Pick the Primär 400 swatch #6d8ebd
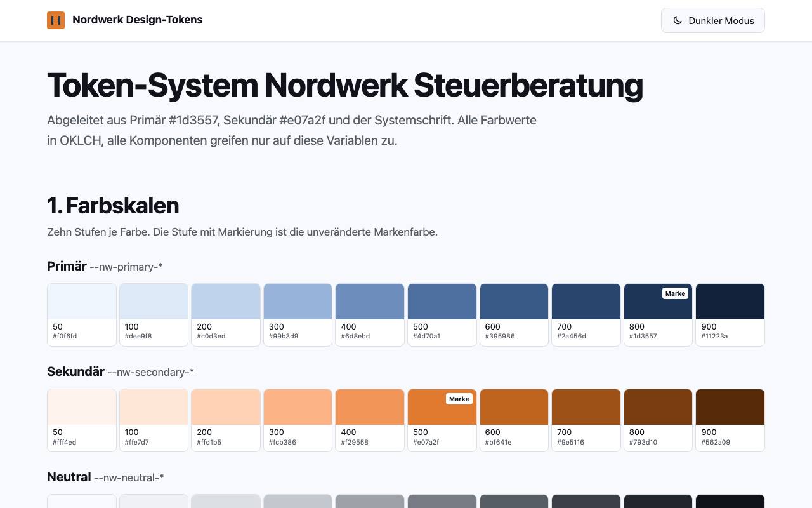Image resolution: width=812 pixels, height=508 pixels. click(370, 315)
